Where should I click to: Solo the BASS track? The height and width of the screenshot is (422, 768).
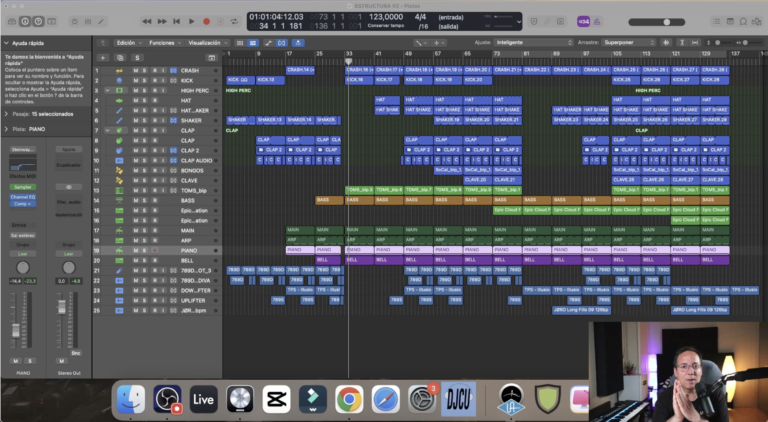[x=144, y=200]
